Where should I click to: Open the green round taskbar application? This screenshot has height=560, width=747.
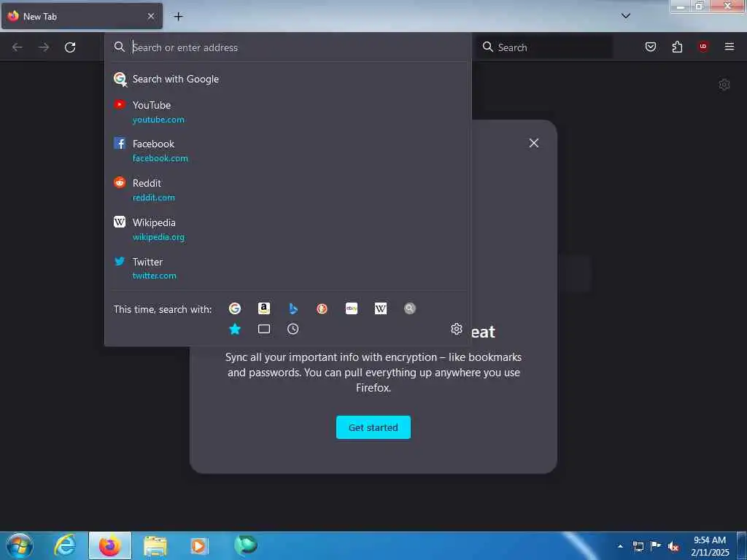click(246, 545)
